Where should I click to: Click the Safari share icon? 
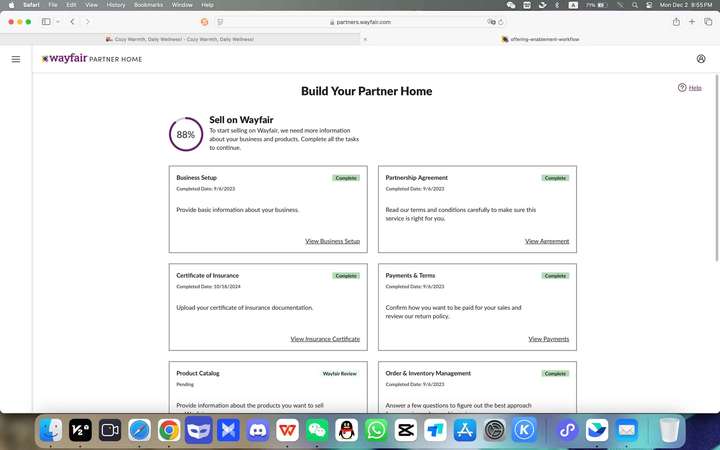click(663, 21)
